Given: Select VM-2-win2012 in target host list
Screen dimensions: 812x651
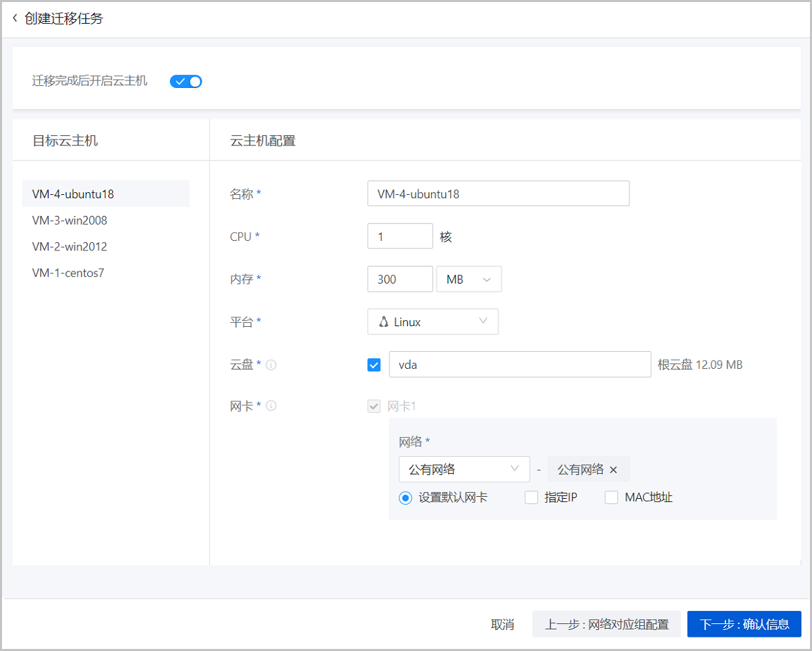Looking at the screenshot, I should tap(70, 247).
